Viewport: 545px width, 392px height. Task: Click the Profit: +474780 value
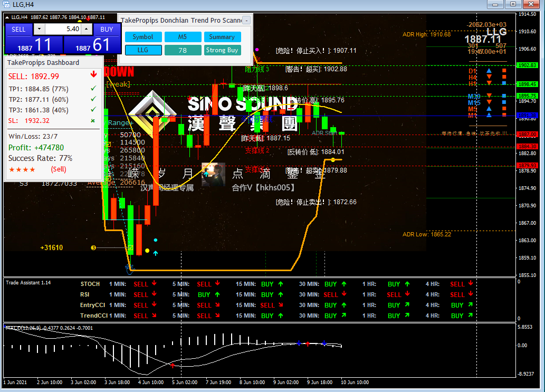click(x=36, y=147)
